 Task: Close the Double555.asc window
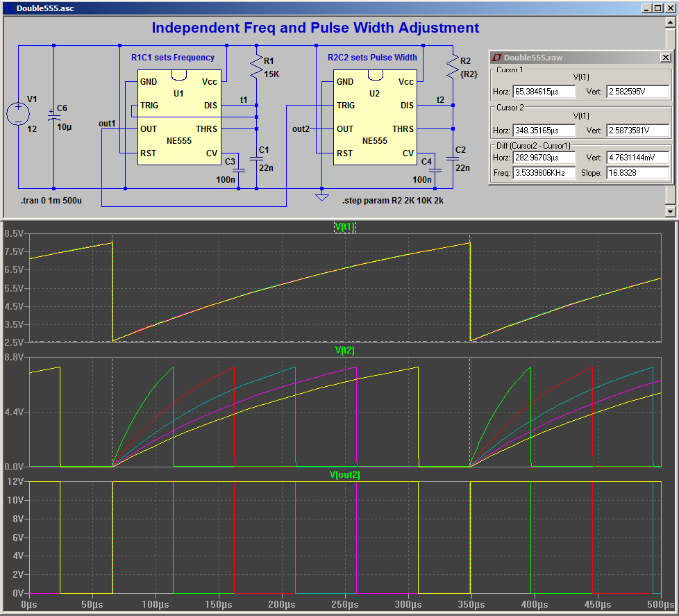pos(669,8)
